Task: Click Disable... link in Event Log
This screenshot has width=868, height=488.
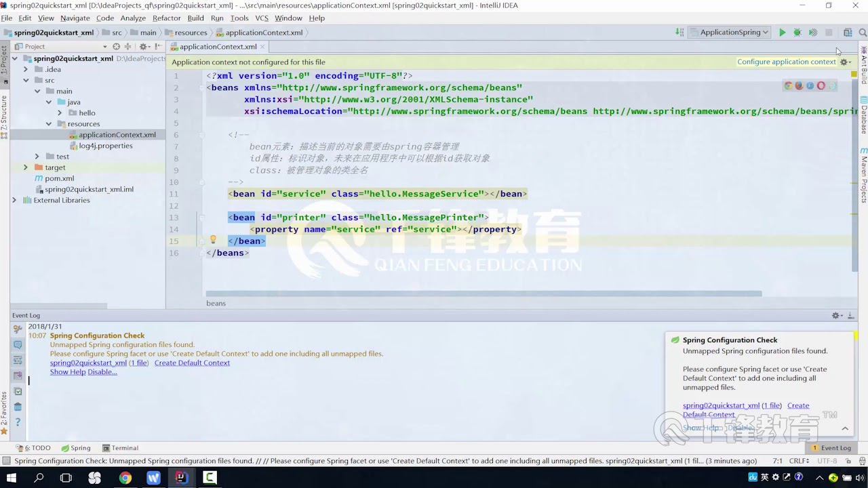Action: (102, 371)
